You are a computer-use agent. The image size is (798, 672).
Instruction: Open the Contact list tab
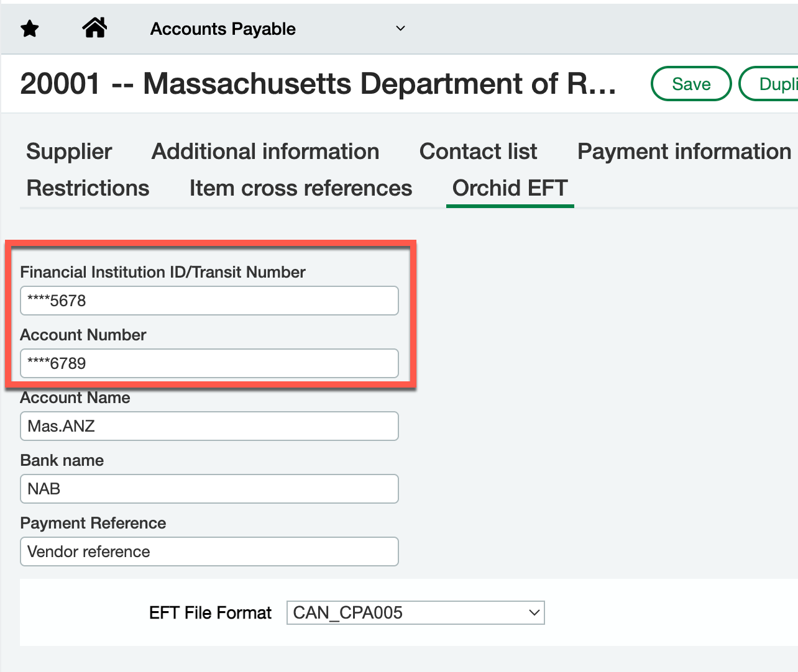[x=478, y=152]
